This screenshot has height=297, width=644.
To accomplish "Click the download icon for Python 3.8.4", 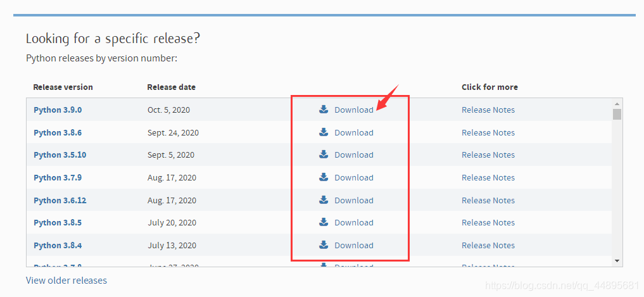I will point(324,245).
